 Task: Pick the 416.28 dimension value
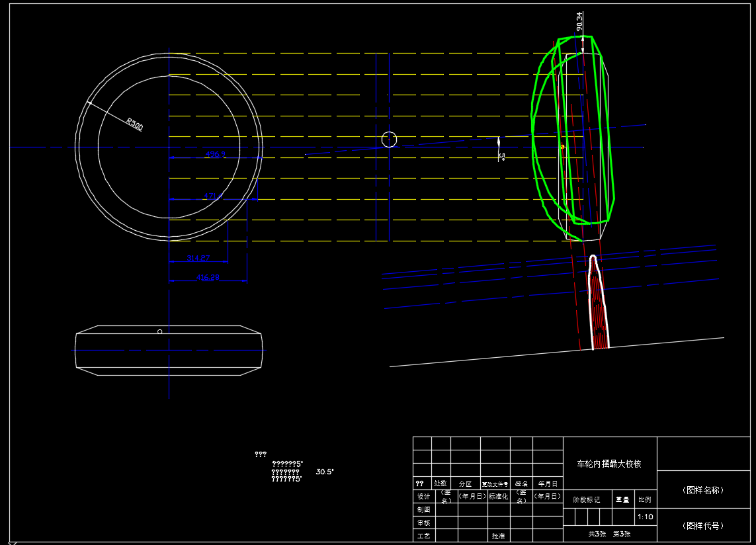pyautogui.click(x=208, y=278)
